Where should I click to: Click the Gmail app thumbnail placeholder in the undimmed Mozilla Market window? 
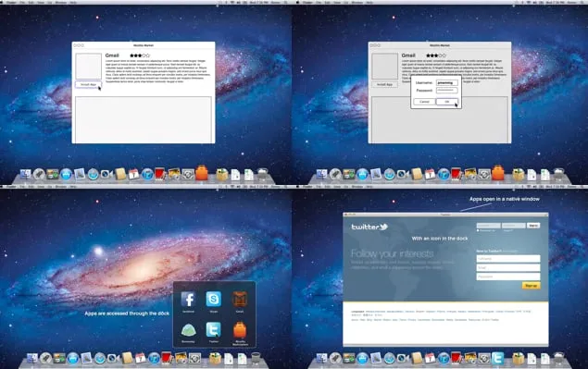[89, 67]
